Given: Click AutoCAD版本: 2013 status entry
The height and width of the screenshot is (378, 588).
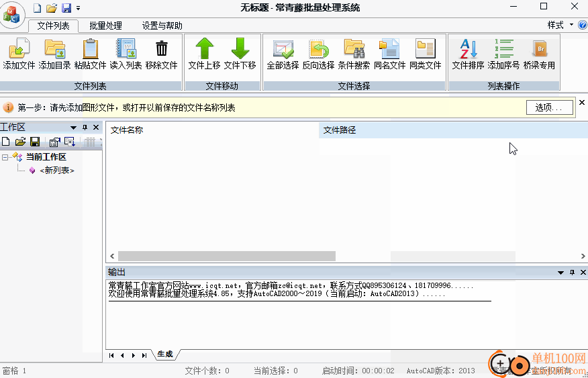Looking at the screenshot, I should click(440, 371).
